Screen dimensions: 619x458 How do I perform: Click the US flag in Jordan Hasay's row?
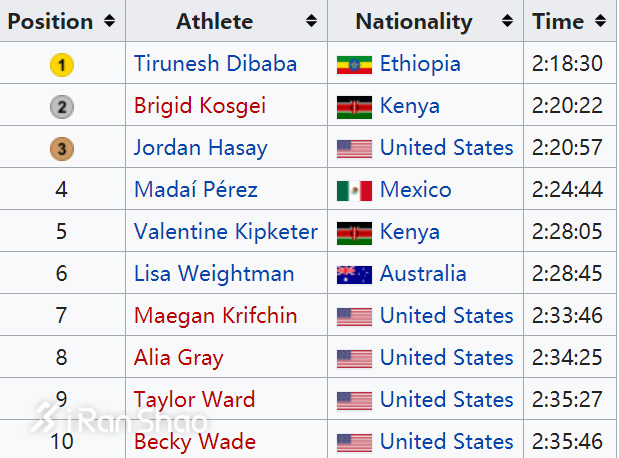pos(354,149)
